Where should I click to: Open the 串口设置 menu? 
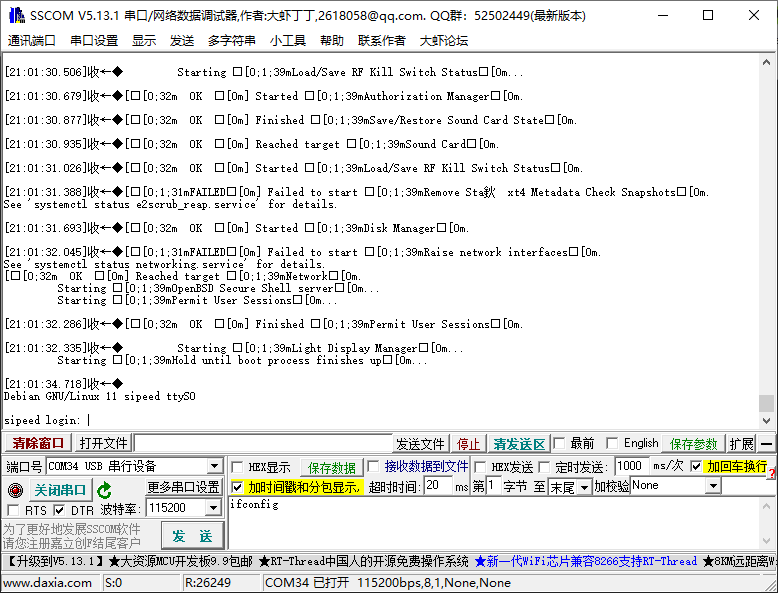[94, 40]
